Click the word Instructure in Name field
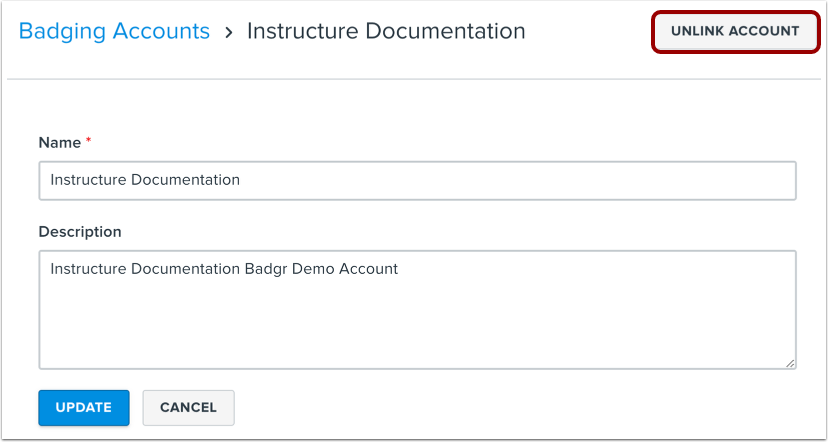This screenshot has width=828, height=442. (x=87, y=181)
